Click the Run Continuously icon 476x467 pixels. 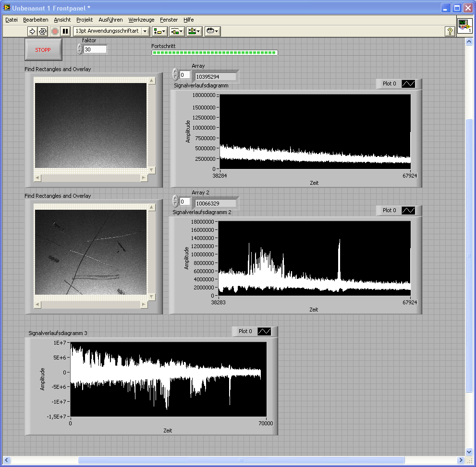(x=43, y=31)
